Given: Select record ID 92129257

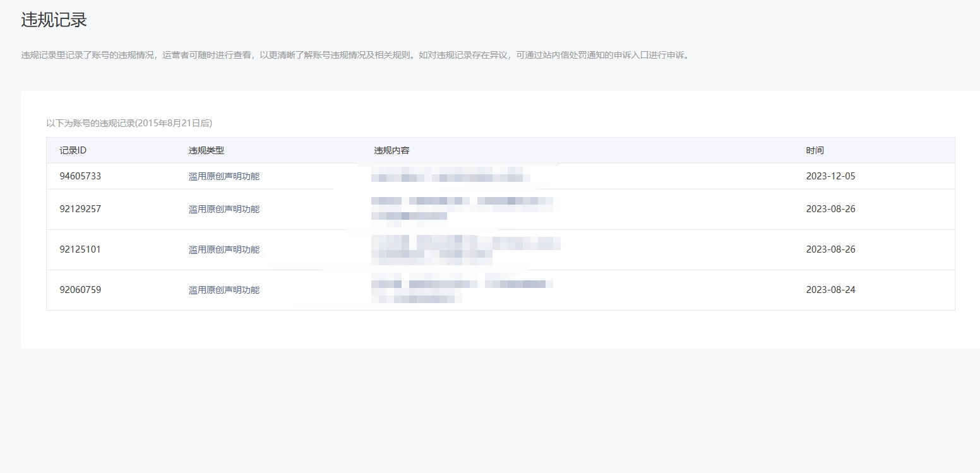Looking at the screenshot, I should [x=80, y=209].
